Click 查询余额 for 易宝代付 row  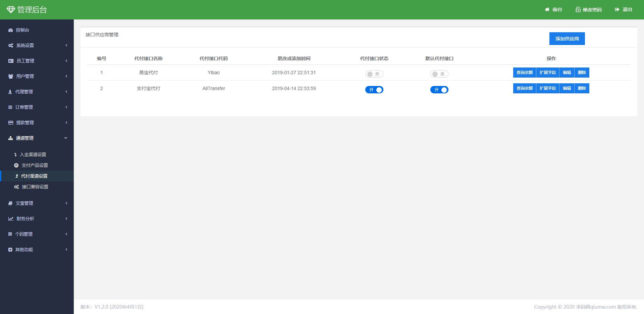[x=525, y=73]
